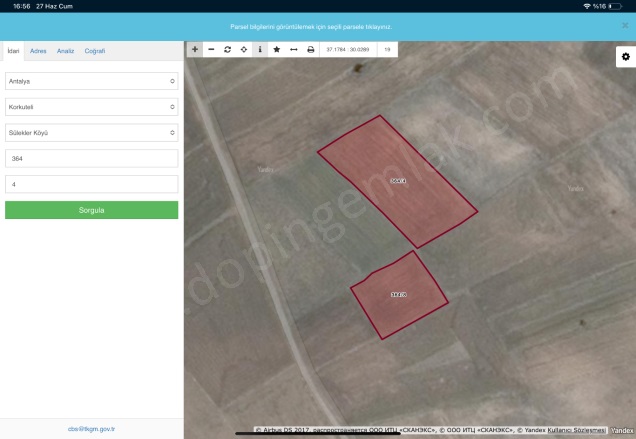Viewport: 636px width, 439px height.
Task: Click the star favorites icon
Action: (x=277, y=49)
